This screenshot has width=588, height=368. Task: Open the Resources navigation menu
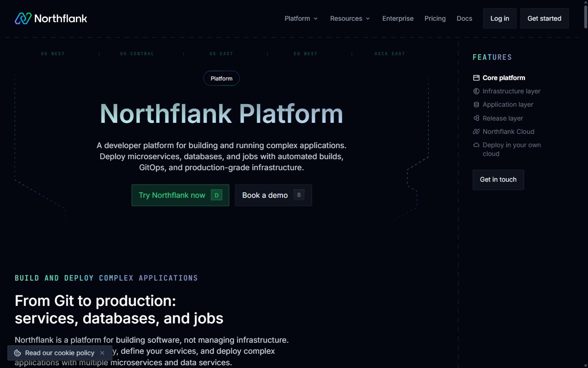tap(350, 18)
